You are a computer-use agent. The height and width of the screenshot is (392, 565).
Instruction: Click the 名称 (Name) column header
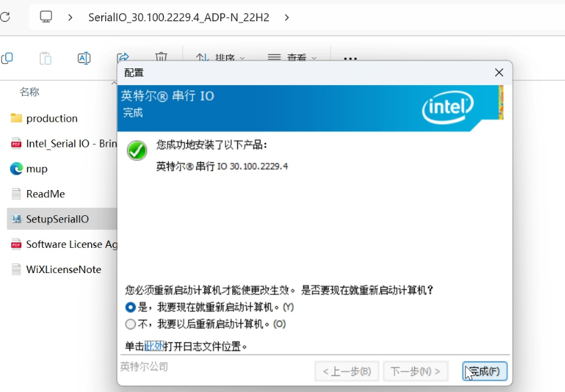tap(29, 92)
